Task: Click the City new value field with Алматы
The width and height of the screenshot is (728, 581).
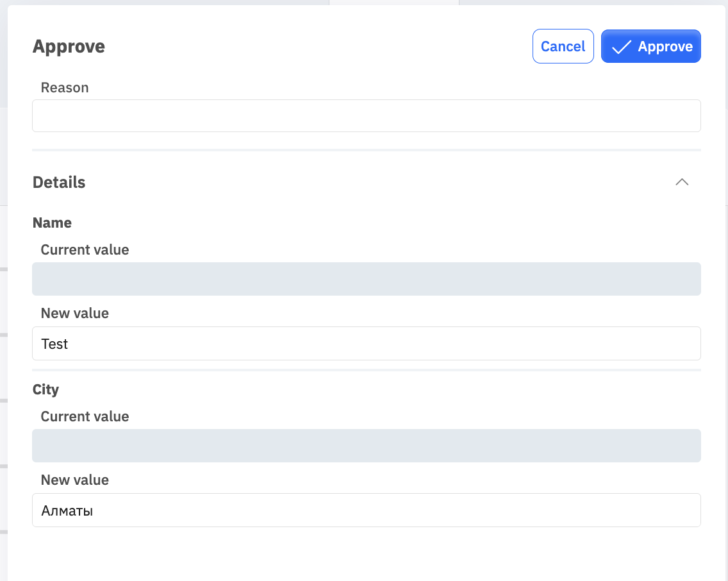Action: [367, 510]
